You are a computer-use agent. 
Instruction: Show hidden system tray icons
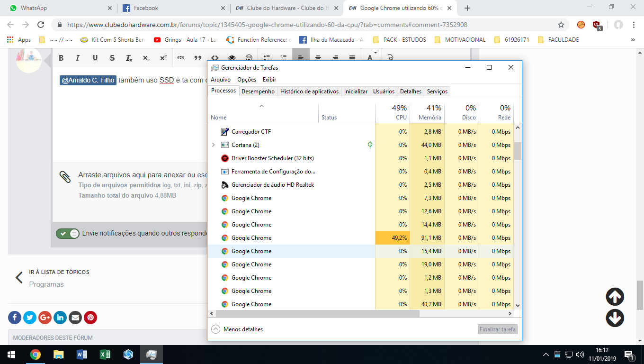pos(546,355)
